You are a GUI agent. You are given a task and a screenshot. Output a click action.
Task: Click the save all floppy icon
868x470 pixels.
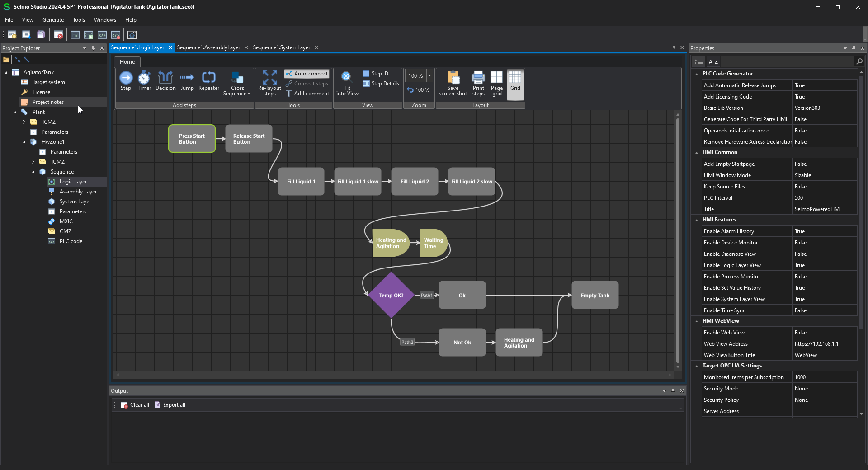pos(41,35)
